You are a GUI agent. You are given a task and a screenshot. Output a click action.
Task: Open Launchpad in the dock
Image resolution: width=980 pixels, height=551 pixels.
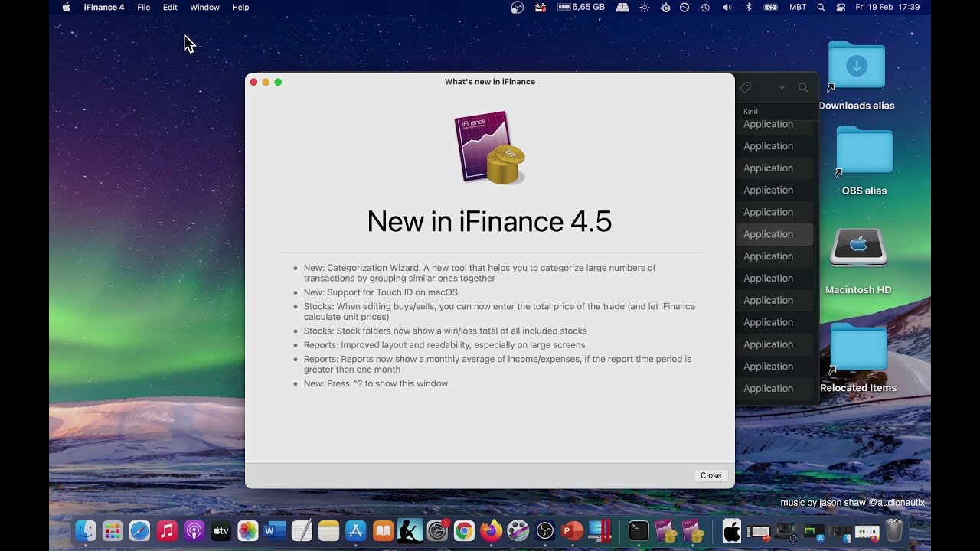[x=113, y=530]
